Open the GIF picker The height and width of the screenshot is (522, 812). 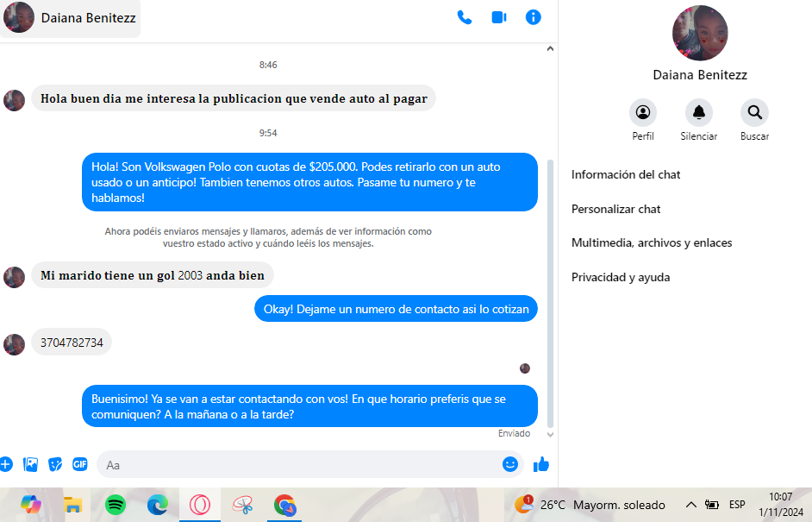coord(80,464)
